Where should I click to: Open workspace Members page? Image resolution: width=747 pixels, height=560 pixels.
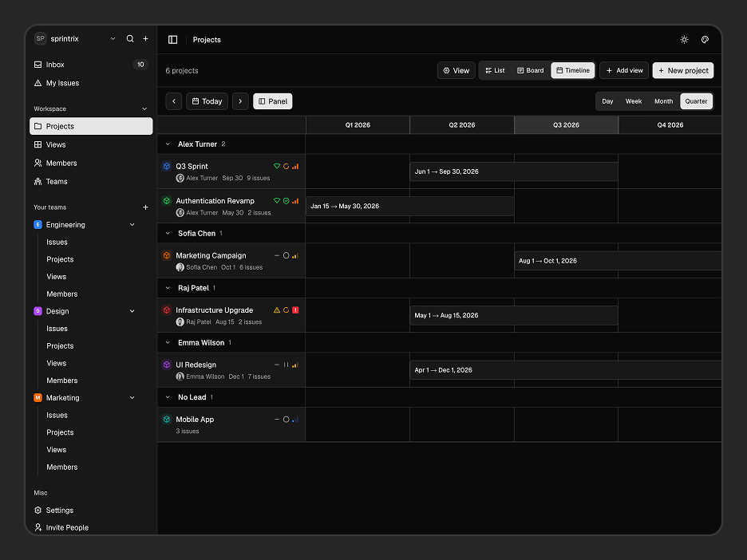tap(91, 163)
